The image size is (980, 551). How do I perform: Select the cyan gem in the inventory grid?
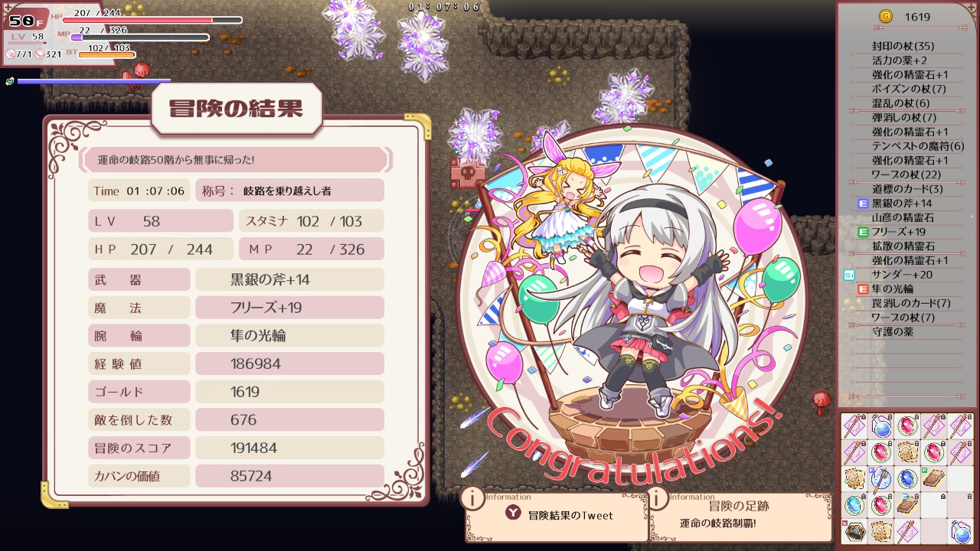tap(854, 505)
